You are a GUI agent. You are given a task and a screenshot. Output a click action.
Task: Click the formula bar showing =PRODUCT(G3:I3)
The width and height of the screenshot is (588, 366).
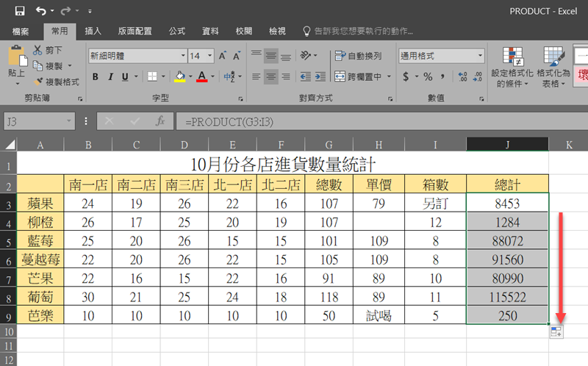[367, 121]
